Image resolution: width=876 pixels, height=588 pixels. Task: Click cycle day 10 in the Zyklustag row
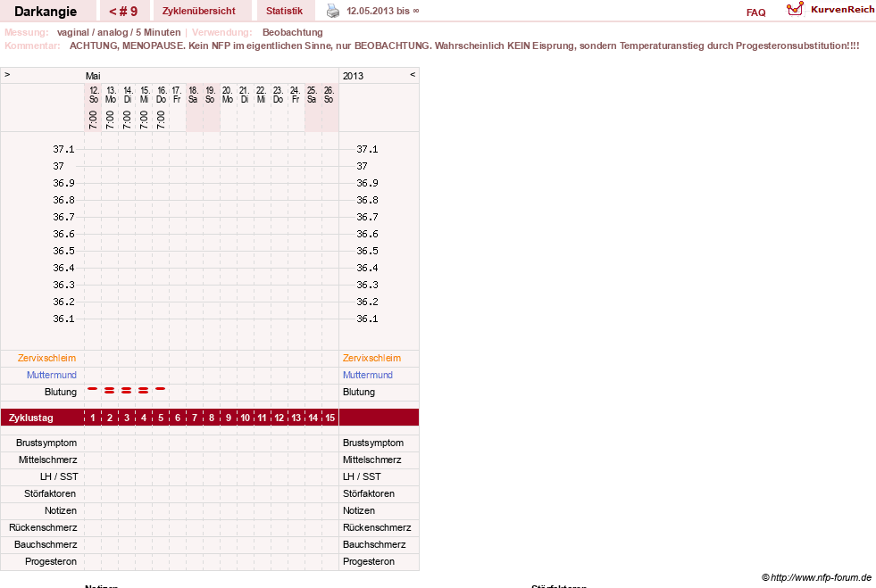[x=246, y=418]
